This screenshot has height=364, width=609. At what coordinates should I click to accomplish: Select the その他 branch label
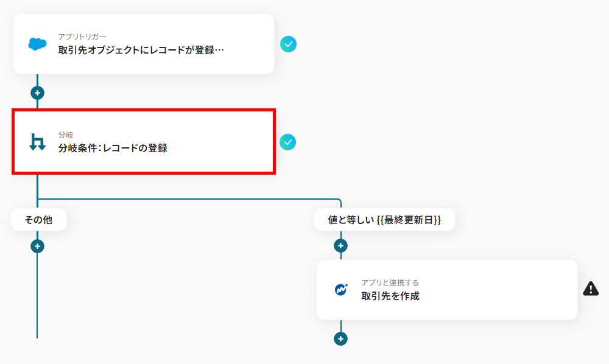click(x=38, y=220)
